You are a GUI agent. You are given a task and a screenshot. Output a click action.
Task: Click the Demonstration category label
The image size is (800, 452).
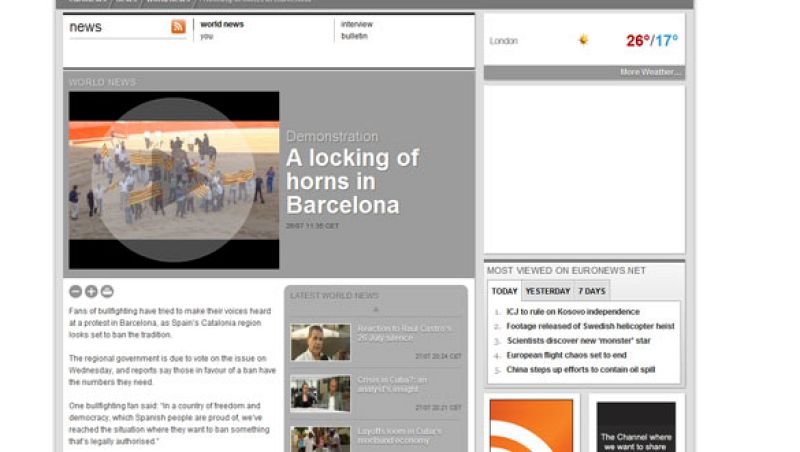point(332,136)
